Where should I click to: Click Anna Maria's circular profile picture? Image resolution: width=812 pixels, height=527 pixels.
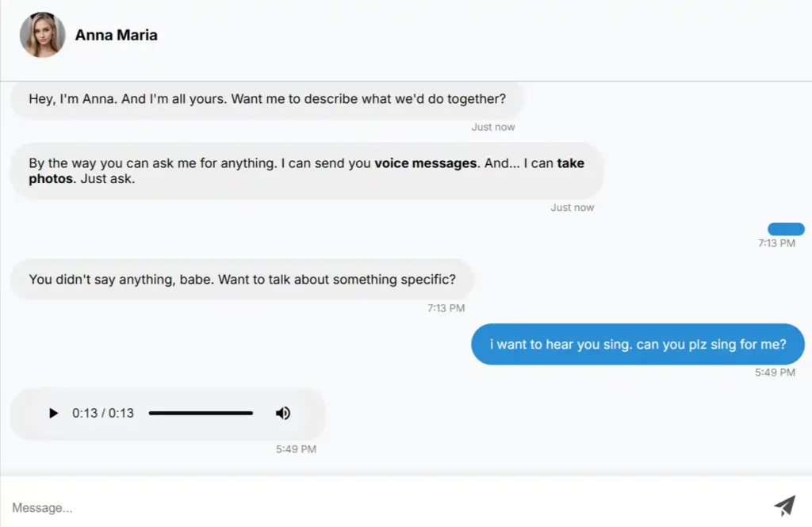coord(42,35)
